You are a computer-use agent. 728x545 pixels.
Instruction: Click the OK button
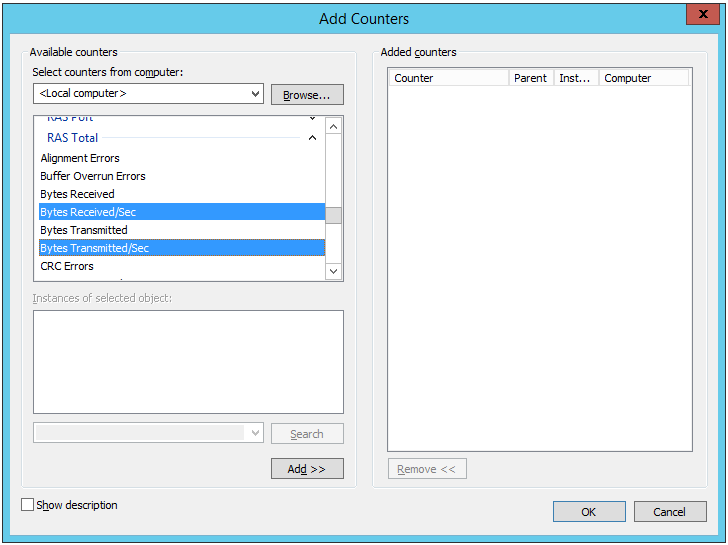[x=589, y=512]
